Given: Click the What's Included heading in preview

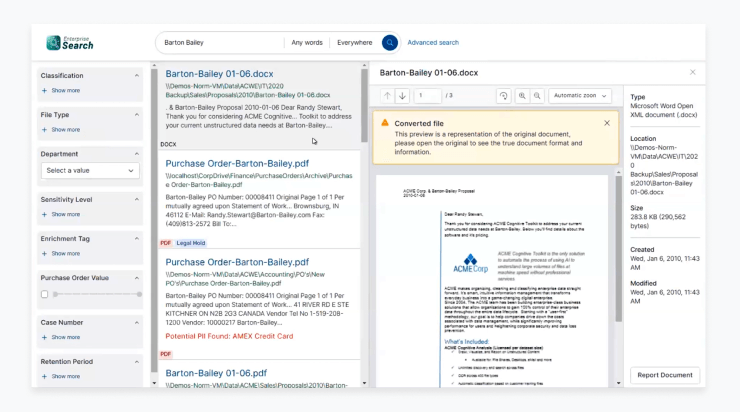Looking at the screenshot, I should tap(466, 342).
